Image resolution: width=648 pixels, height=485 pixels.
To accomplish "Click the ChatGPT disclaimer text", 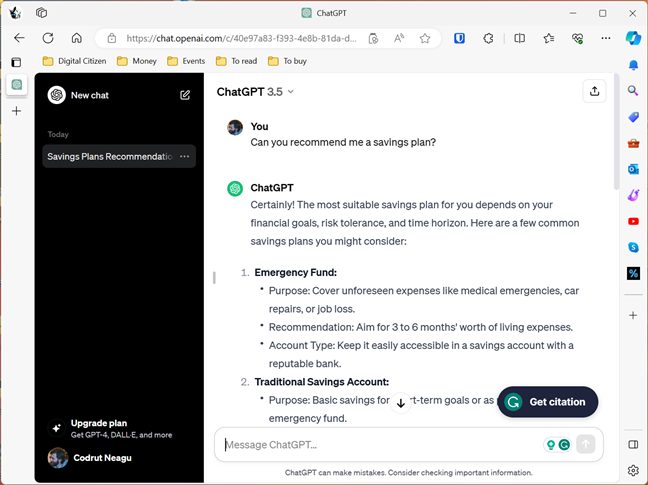I will coord(408,473).
